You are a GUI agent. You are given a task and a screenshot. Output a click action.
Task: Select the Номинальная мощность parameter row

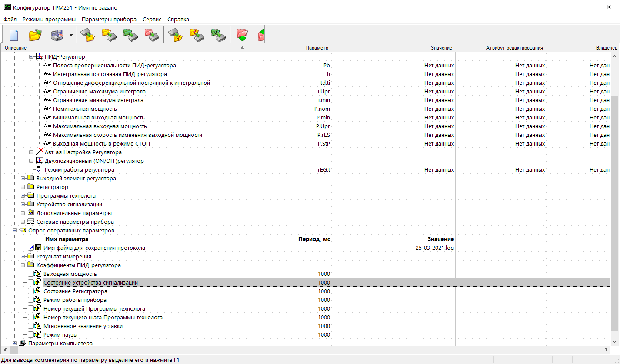click(307, 109)
